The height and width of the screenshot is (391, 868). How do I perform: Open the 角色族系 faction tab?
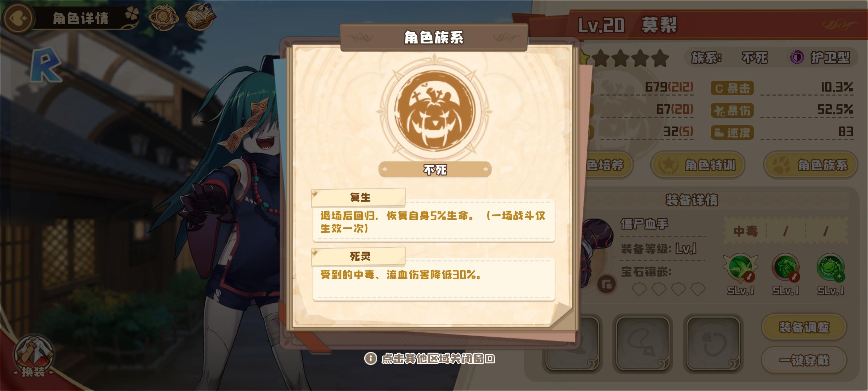point(810,165)
